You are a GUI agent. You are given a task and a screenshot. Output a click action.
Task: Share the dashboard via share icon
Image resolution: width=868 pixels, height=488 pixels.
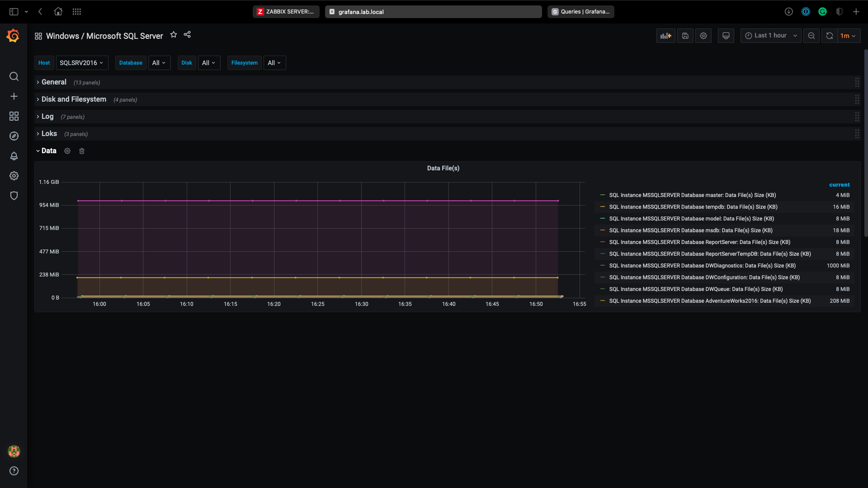(187, 35)
